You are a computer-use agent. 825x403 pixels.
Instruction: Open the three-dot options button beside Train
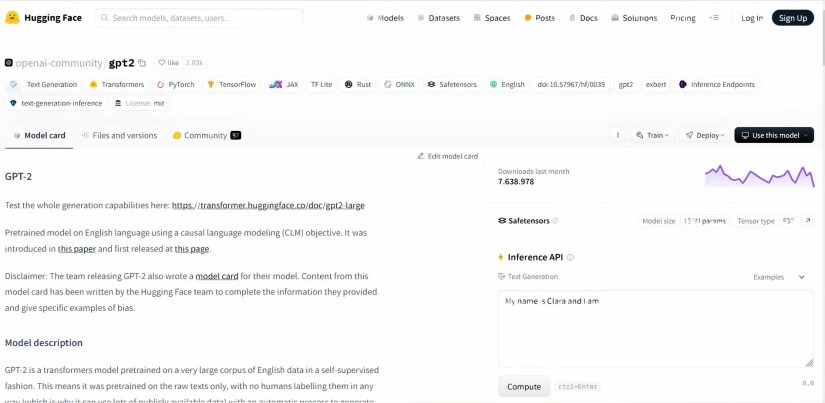coord(618,135)
